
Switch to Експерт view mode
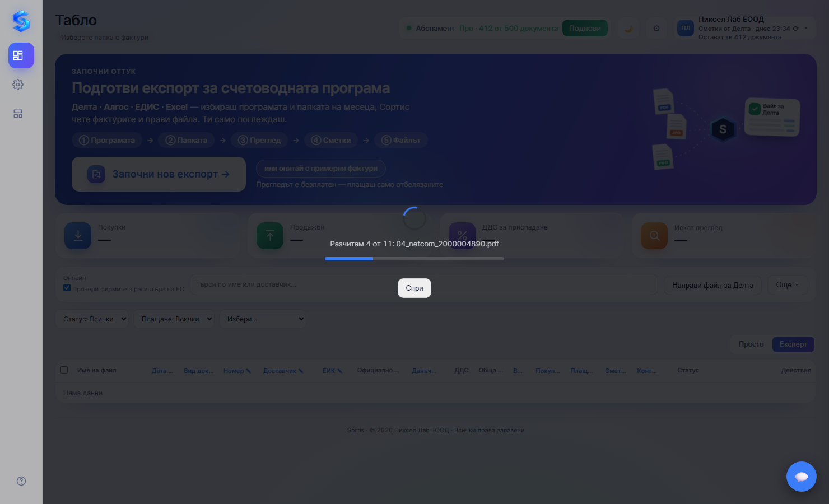[793, 344]
